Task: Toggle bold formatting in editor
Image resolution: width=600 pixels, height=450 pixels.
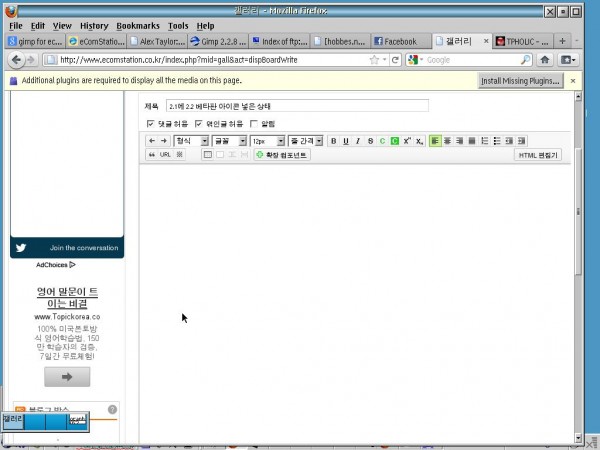Action: [333, 141]
